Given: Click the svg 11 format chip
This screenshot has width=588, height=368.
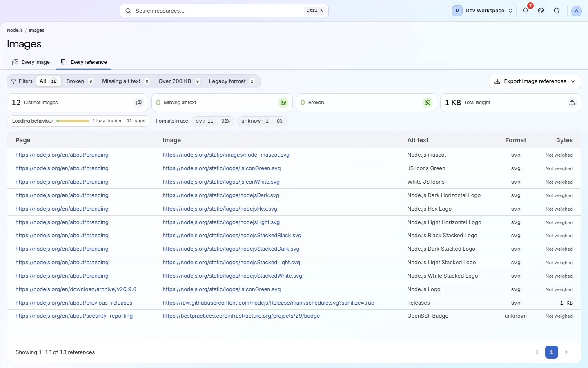Looking at the screenshot, I should 213,121.
